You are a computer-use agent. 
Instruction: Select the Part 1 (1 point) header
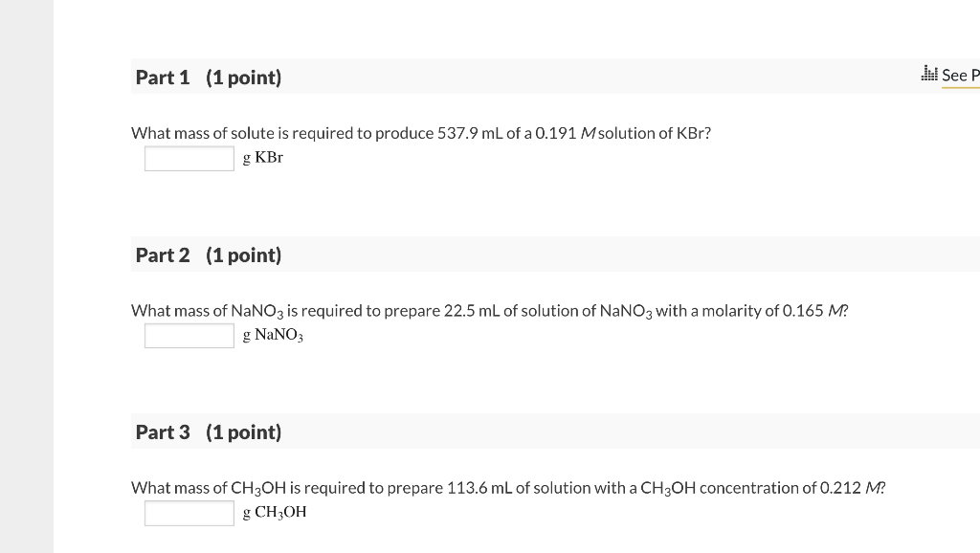pyautogui.click(x=208, y=77)
